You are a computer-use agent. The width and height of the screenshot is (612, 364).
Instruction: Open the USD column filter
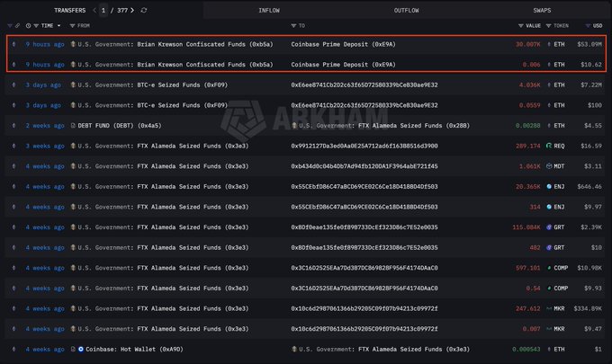(588, 26)
